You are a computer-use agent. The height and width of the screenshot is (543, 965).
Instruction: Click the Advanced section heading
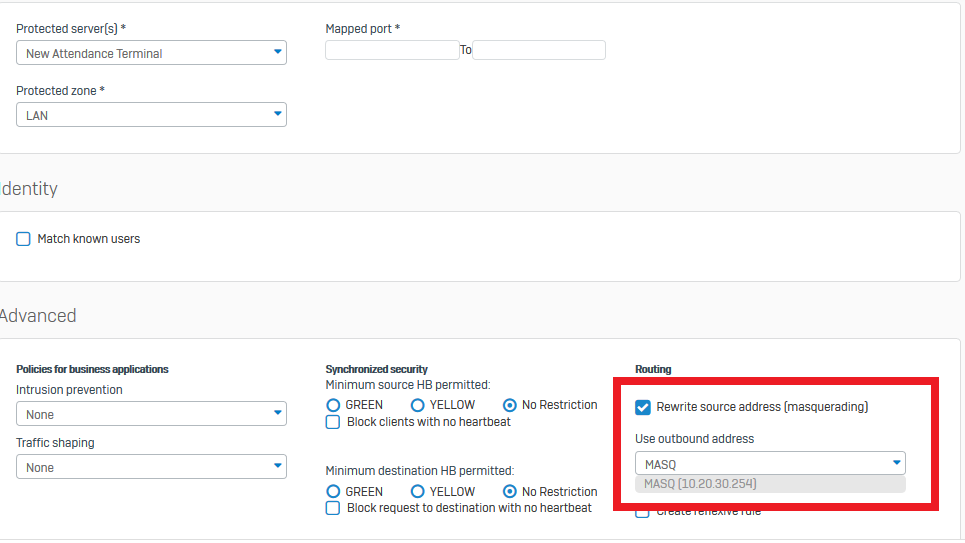pyautogui.click(x=38, y=316)
